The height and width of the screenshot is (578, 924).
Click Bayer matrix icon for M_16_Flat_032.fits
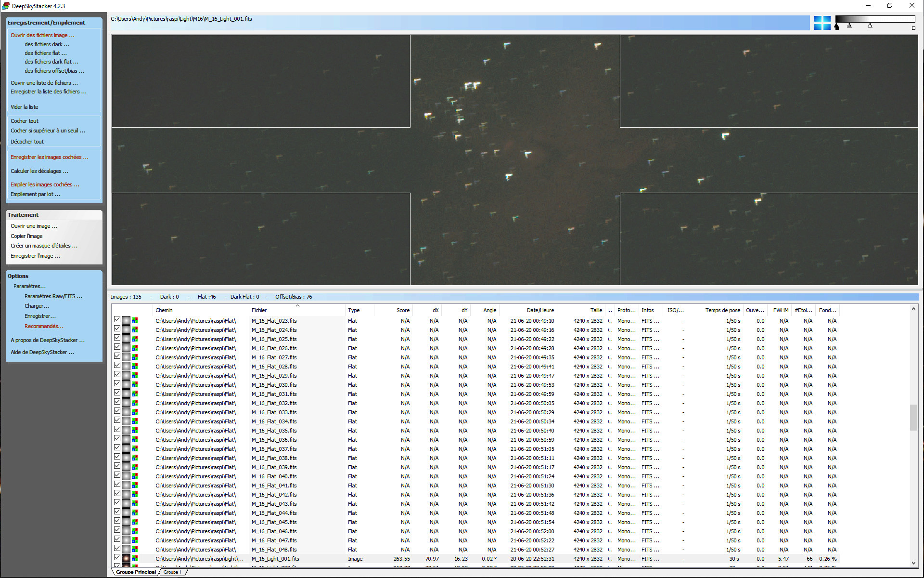click(x=135, y=403)
